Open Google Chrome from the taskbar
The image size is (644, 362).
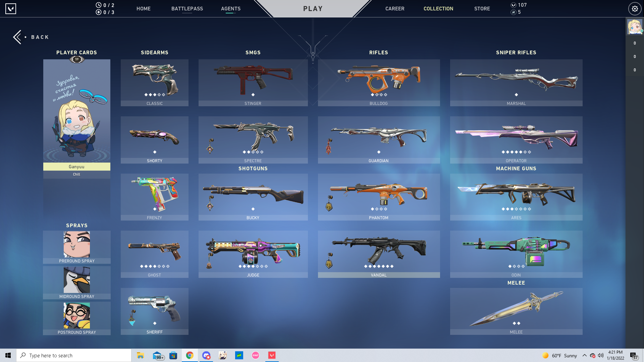(x=190, y=355)
